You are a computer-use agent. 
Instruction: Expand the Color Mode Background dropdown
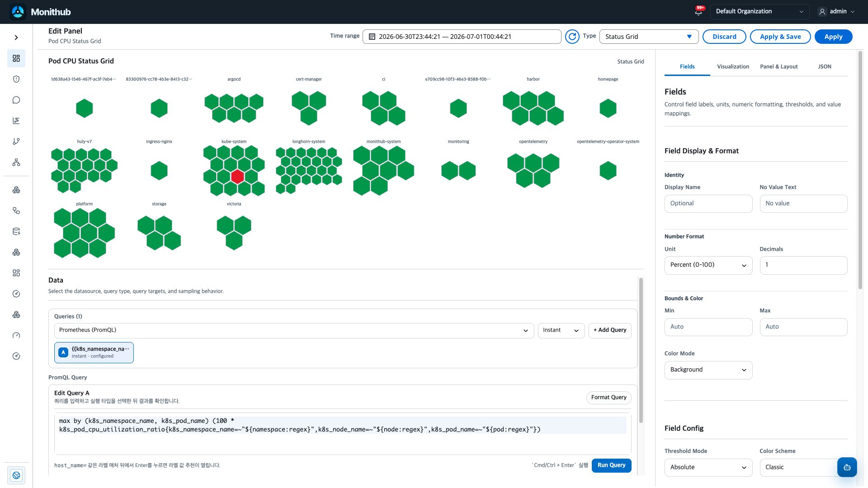[708, 370]
